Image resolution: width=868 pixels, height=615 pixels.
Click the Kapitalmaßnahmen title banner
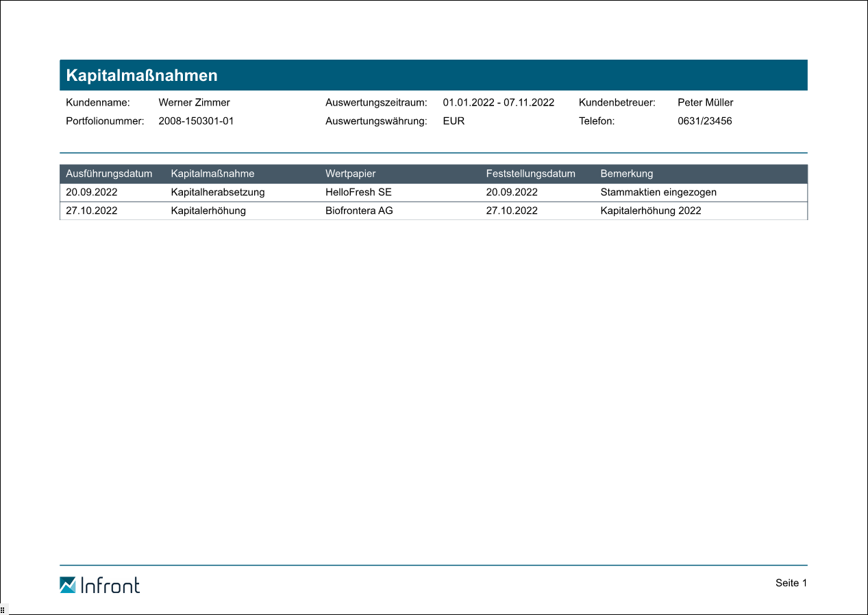[142, 75]
